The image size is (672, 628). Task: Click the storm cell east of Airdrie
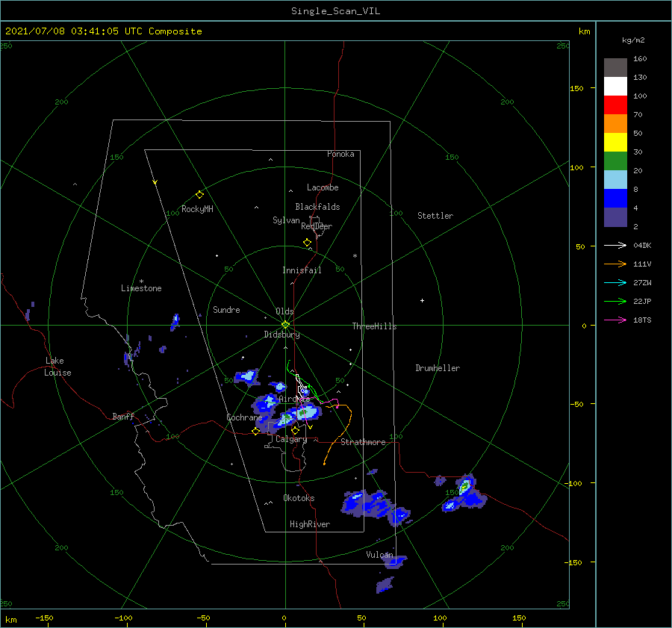point(308,412)
